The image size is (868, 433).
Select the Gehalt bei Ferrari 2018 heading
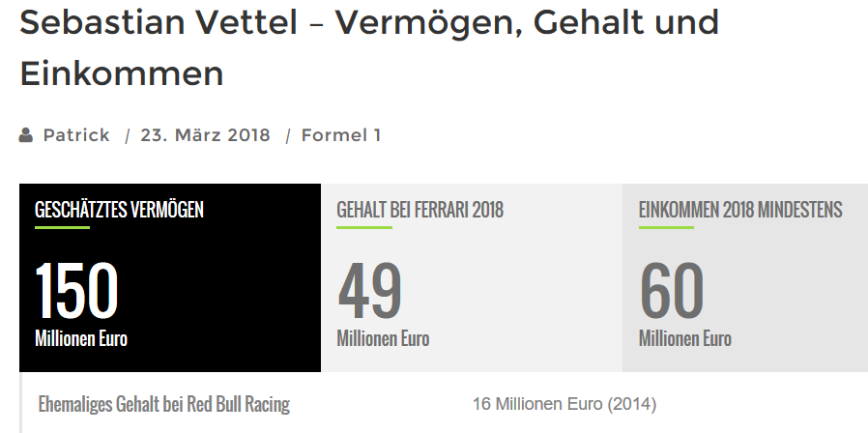pyautogui.click(x=420, y=210)
